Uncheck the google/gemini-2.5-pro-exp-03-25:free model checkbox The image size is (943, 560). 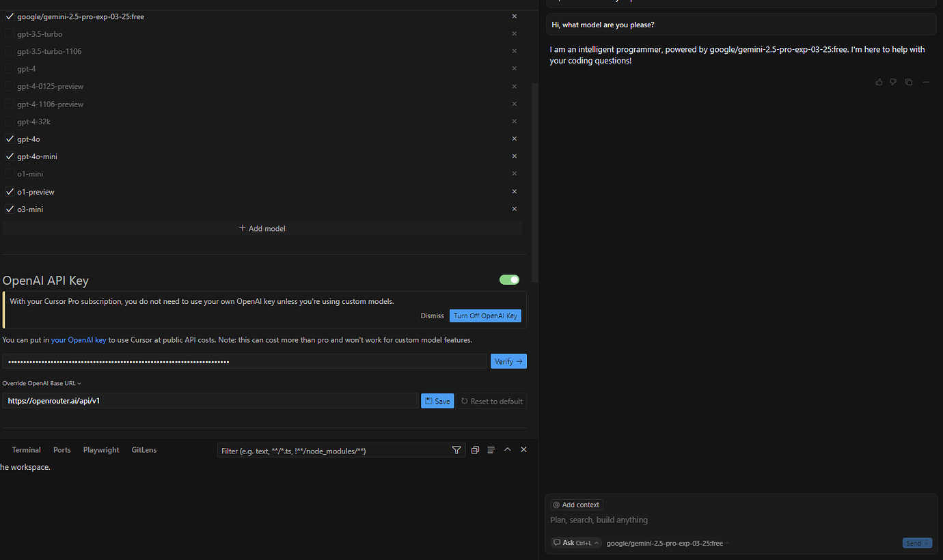coord(10,16)
